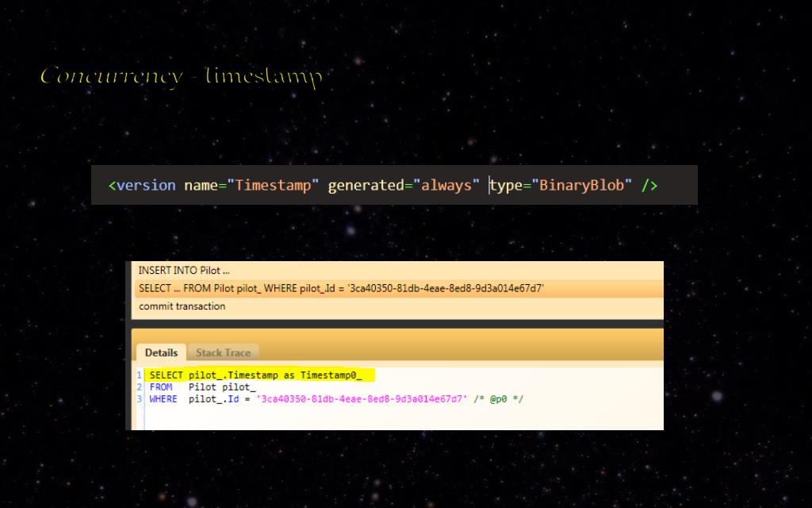Click line number 3 in the SQL gutter
Viewport: 812px width, 508px height.
140,399
